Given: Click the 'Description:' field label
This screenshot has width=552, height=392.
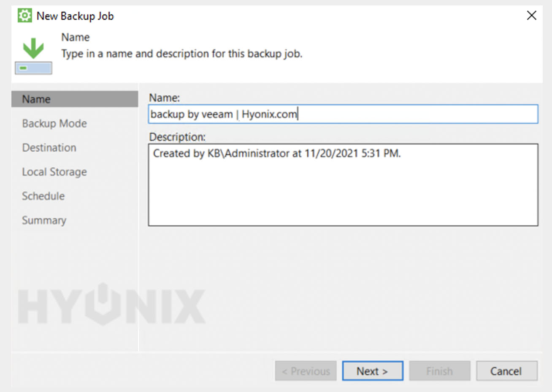Looking at the screenshot, I should (x=177, y=137).
